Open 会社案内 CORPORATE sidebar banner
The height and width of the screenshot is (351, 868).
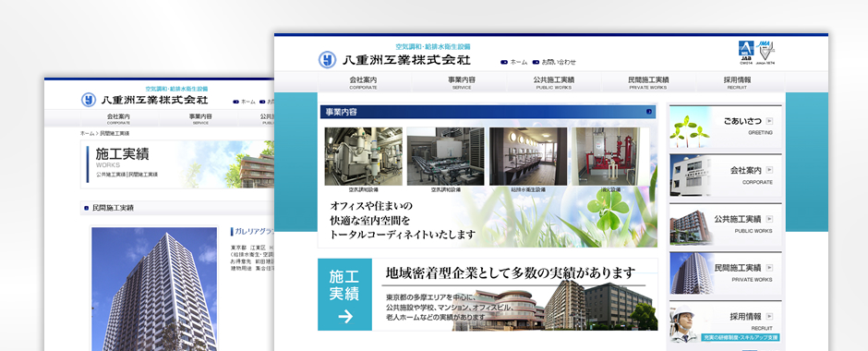point(725,175)
